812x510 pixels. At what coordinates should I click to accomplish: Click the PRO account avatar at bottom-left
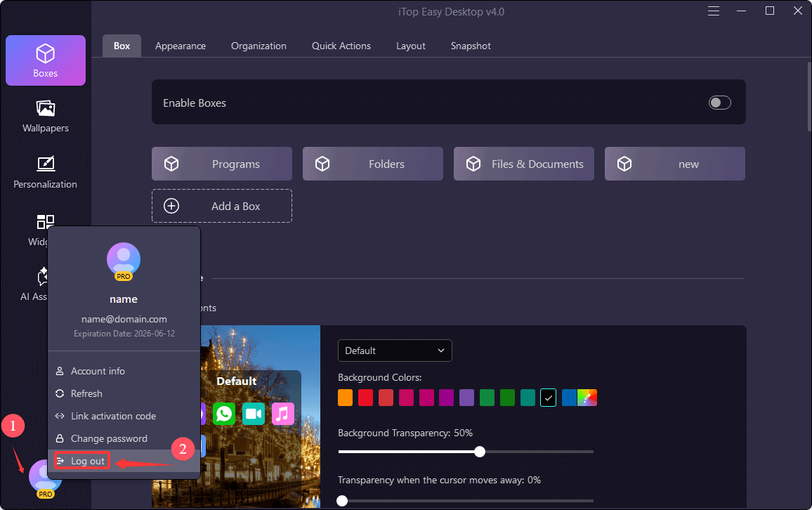45,477
